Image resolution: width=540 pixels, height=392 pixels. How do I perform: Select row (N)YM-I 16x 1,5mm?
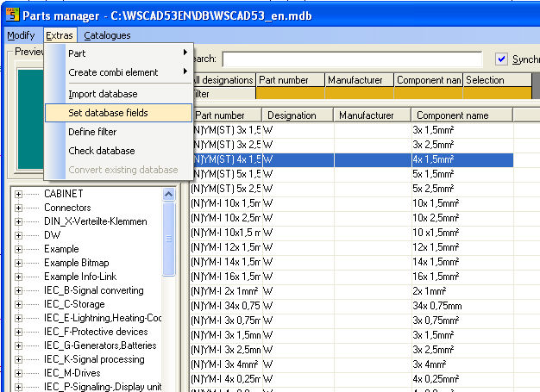[x=352, y=277]
